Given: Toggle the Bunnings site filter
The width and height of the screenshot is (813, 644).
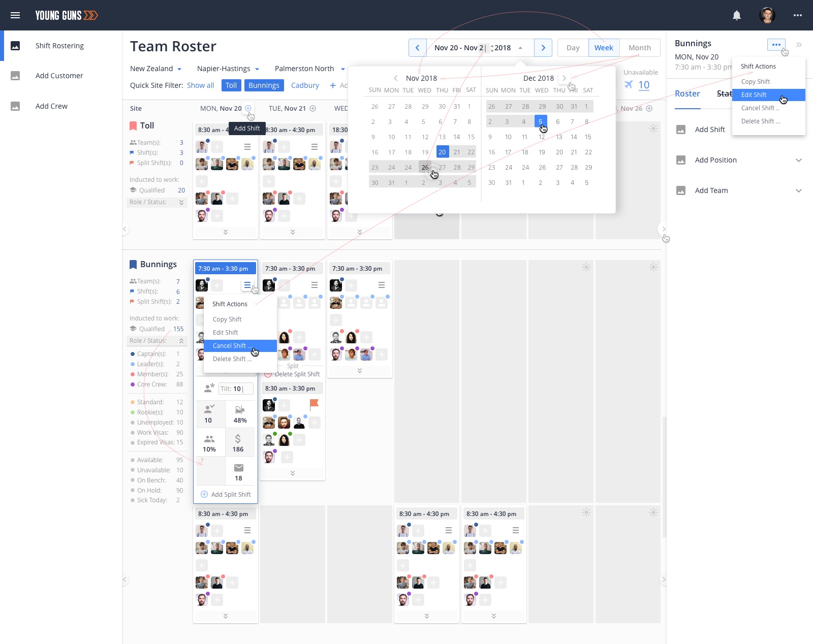Looking at the screenshot, I should tap(264, 85).
